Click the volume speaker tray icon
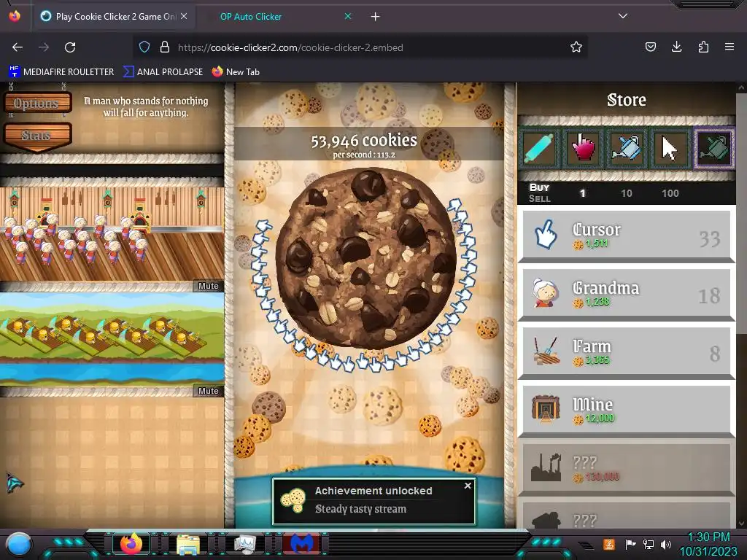The height and width of the screenshot is (560, 747). tap(666, 544)
